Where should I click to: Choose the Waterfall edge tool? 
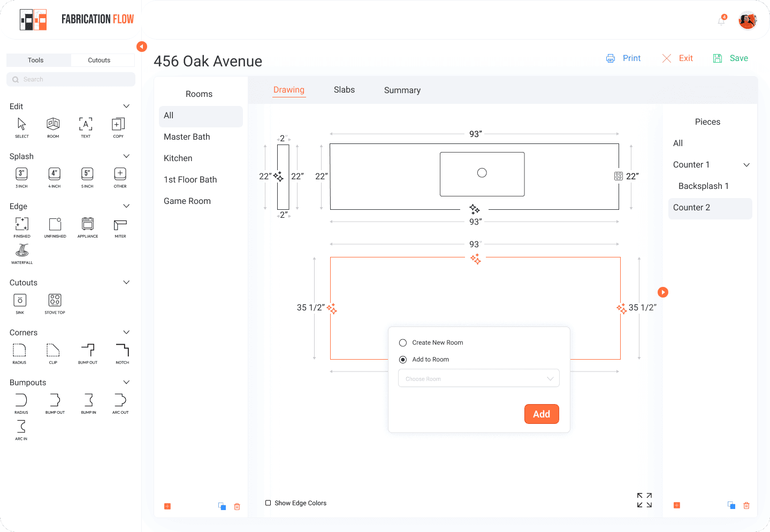tap(22, 254)
